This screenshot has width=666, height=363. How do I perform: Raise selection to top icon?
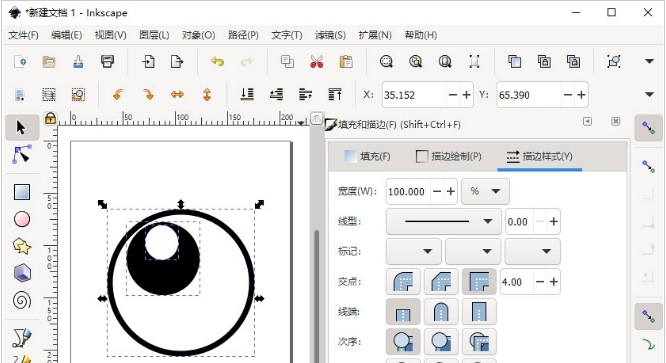(x=335, y=94)
